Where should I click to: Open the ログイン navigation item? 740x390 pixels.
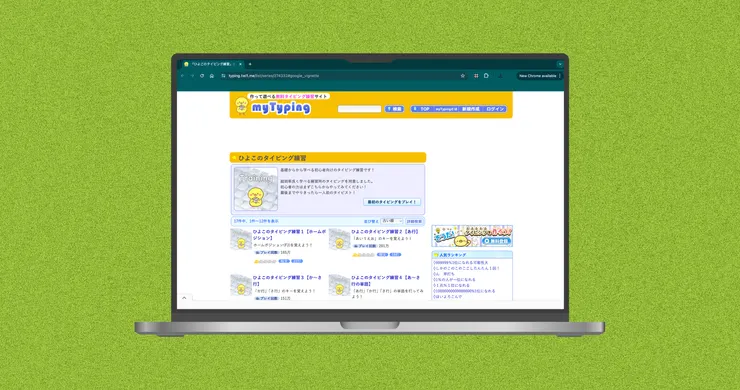(495, 109)
